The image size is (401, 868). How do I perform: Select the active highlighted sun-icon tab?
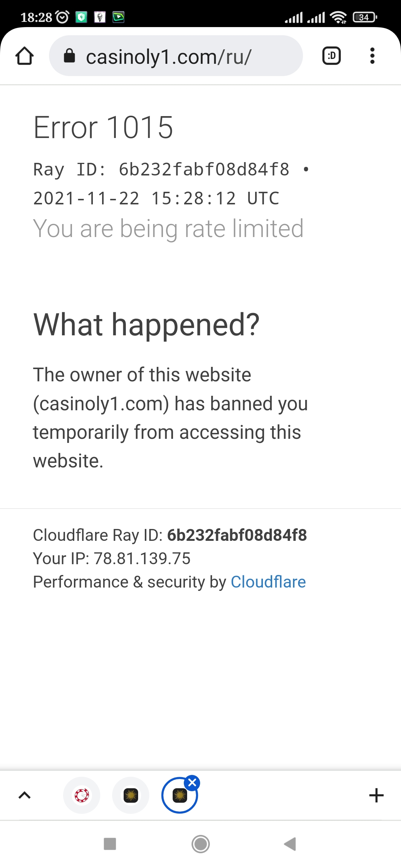point(180,796)
